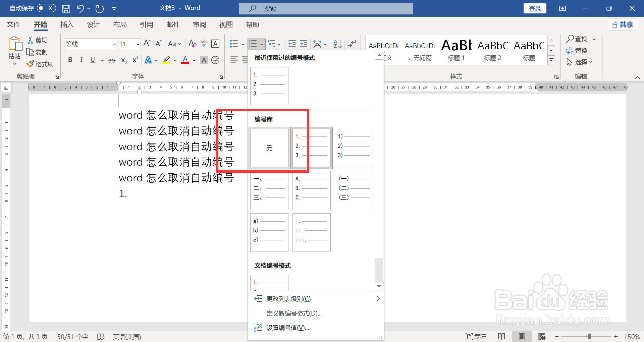This screenshot has width=644, height=342.
Task: Click the Character Border icon
Action: tap(216, 44)
